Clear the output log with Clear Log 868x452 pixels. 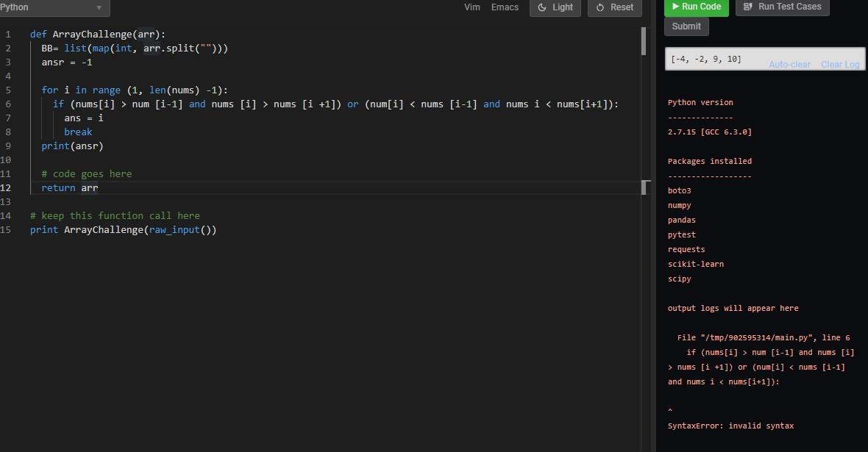[840, 64]
